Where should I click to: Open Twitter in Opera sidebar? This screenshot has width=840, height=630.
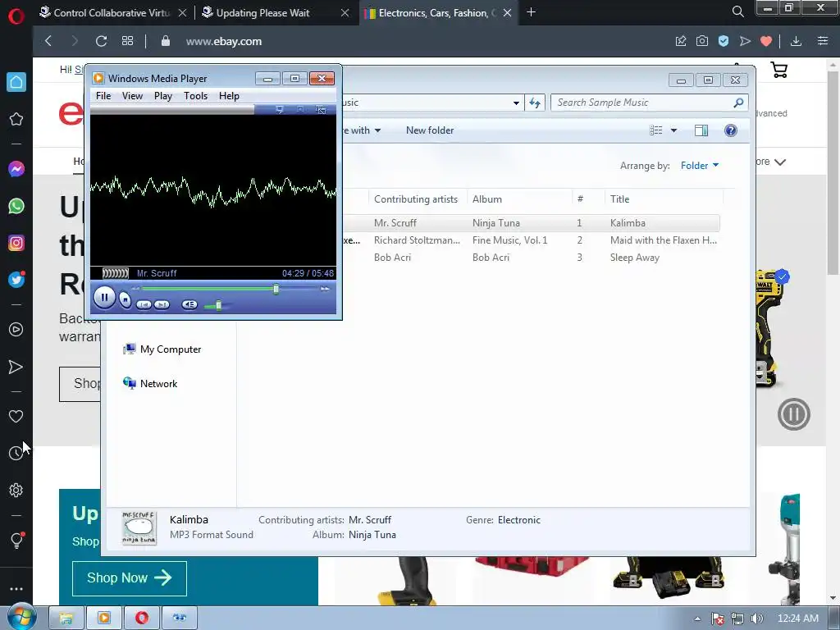(16, 280)
